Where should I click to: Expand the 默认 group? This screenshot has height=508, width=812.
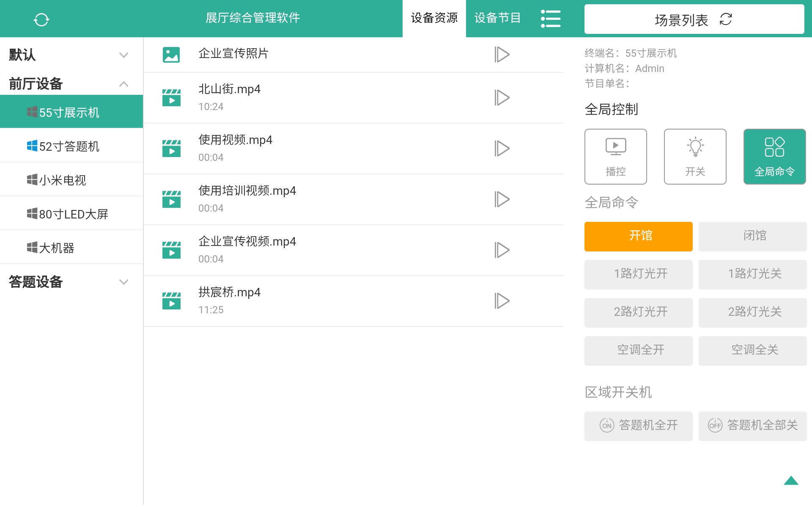coord(124,55)
